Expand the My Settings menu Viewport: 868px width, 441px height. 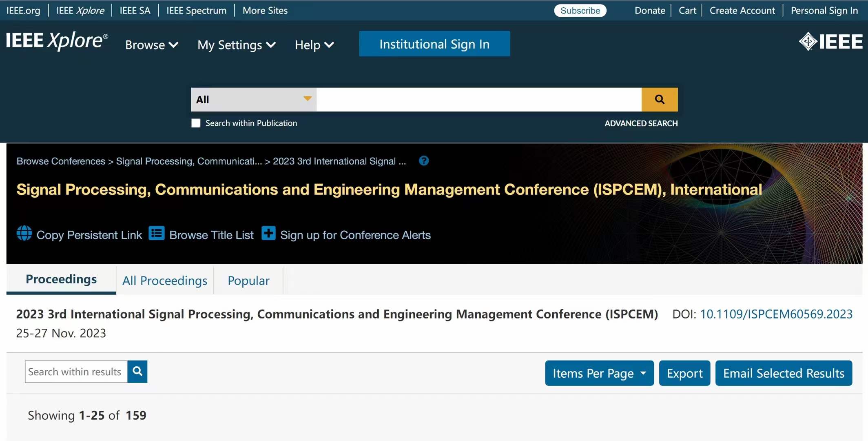coord(237,45)
